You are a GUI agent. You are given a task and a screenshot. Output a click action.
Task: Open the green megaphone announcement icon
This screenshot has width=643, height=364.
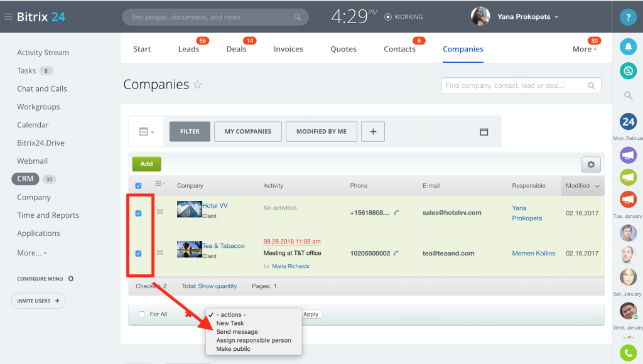coord(628,177)
